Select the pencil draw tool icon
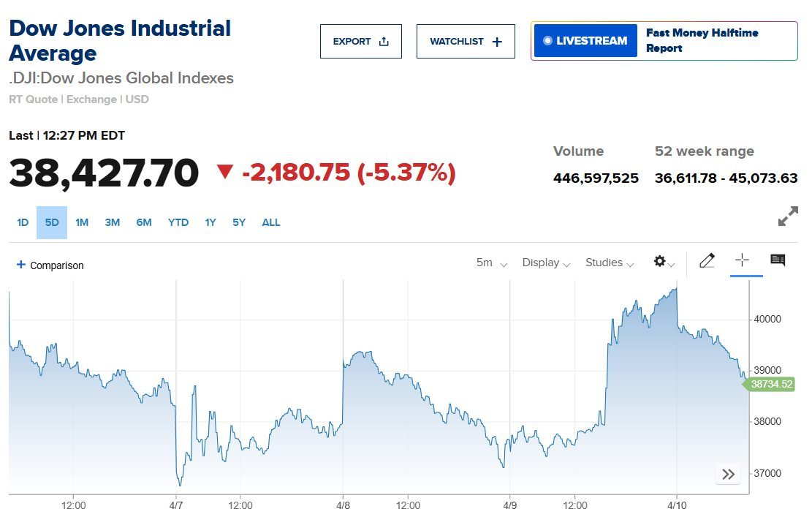This screenshot has height=528, width=812. (x=707, y=261)
